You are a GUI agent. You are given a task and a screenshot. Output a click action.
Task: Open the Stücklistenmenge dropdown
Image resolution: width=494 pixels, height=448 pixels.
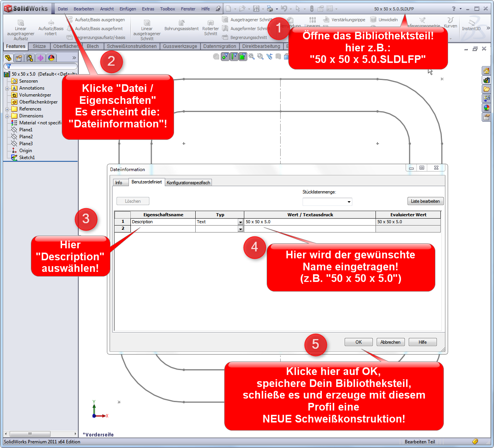349,202
